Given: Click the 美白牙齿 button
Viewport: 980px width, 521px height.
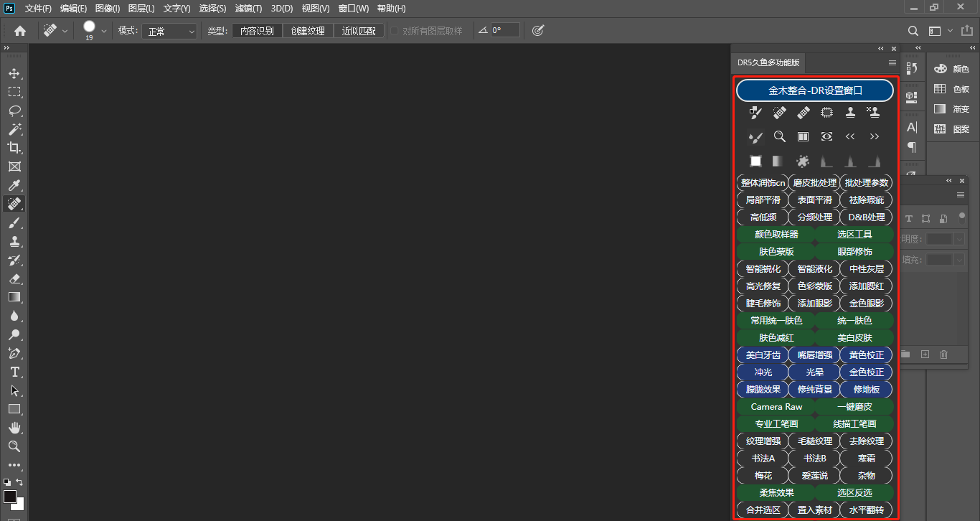Looking at the screenshot, I should click(763, 355).
